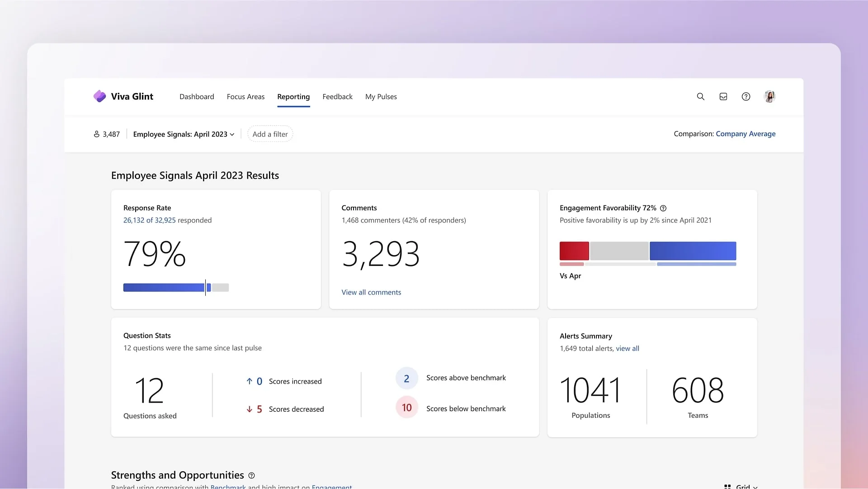868x489 pixels.
Task: Open the Employee Signals: April 2023 pulse selector
Action: pyautogui.click(x=183, y=134)
